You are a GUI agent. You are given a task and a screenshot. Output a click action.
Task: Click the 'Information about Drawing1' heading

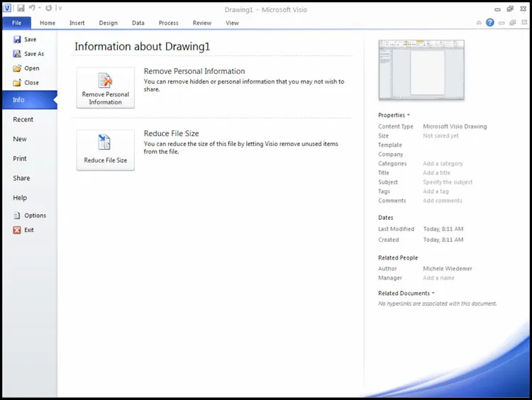pos(142,47)
